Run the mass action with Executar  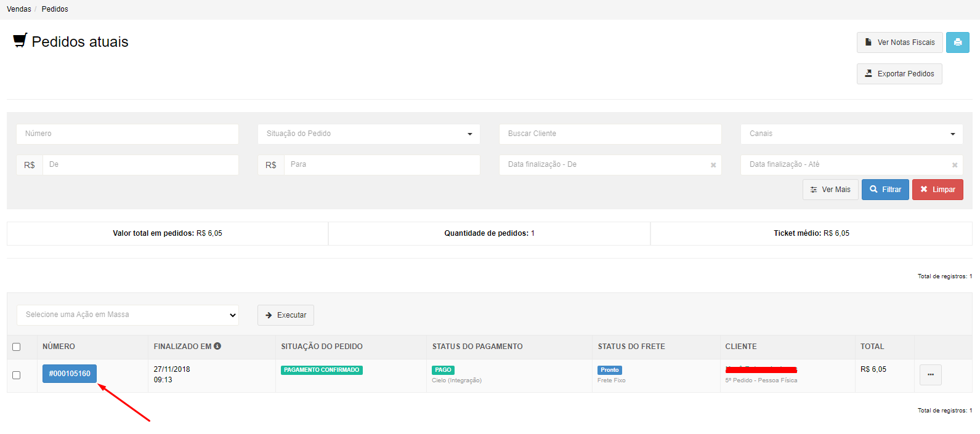click(286, 315)
